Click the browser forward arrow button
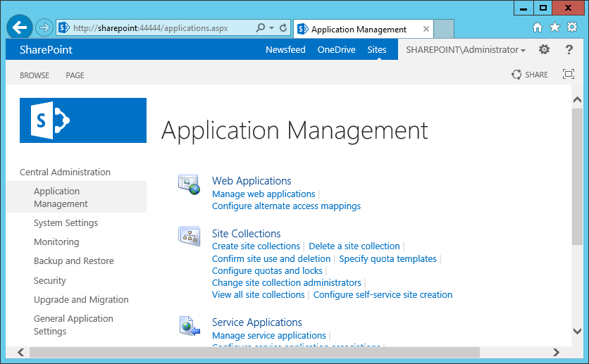 click(44, 27)
